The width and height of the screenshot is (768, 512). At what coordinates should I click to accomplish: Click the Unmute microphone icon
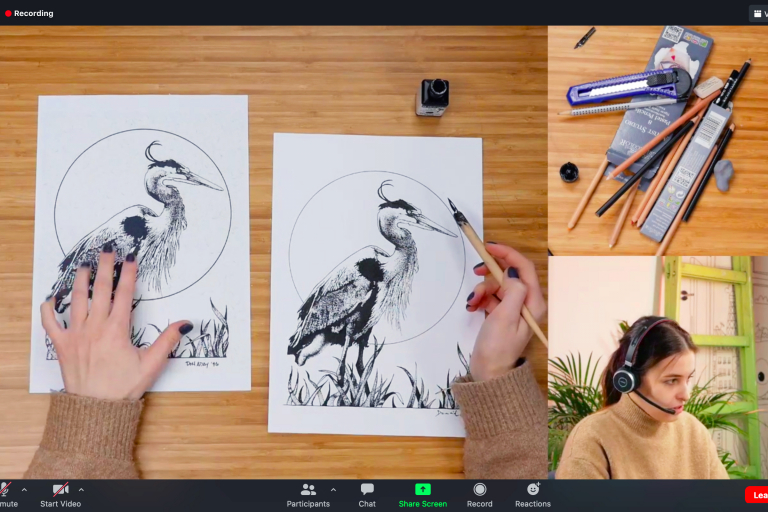4,489
